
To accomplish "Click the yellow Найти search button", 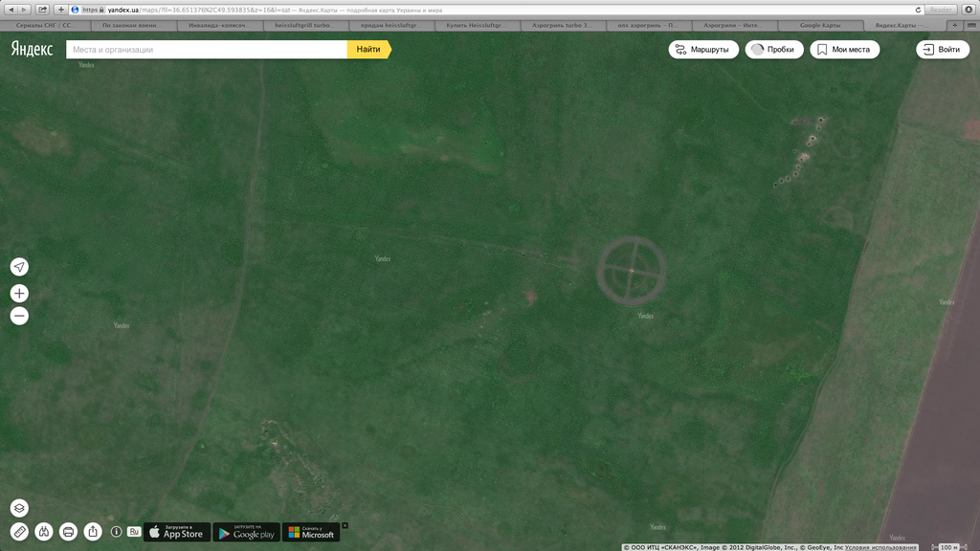I will coord(368,50).
